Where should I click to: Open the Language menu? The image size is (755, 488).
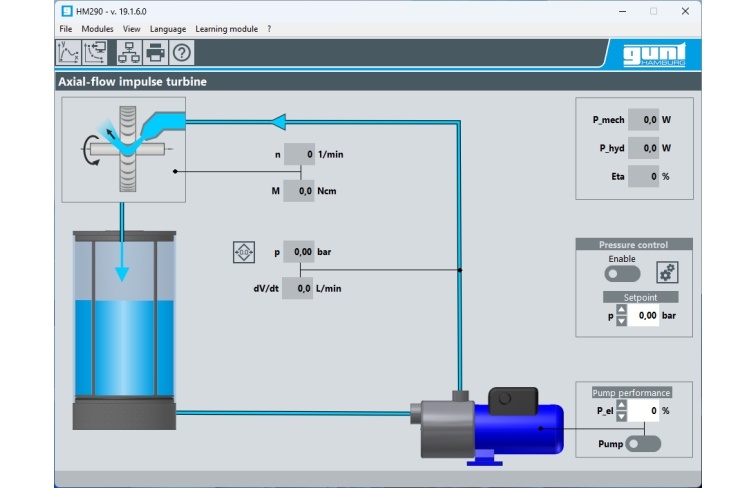(168, 29)
